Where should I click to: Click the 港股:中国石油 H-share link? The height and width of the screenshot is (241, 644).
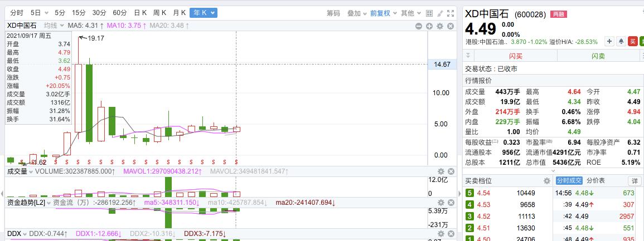486,42
